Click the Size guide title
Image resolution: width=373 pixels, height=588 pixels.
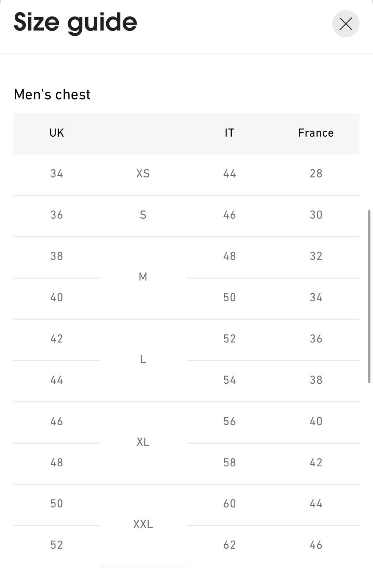click(x=75, y=23)
